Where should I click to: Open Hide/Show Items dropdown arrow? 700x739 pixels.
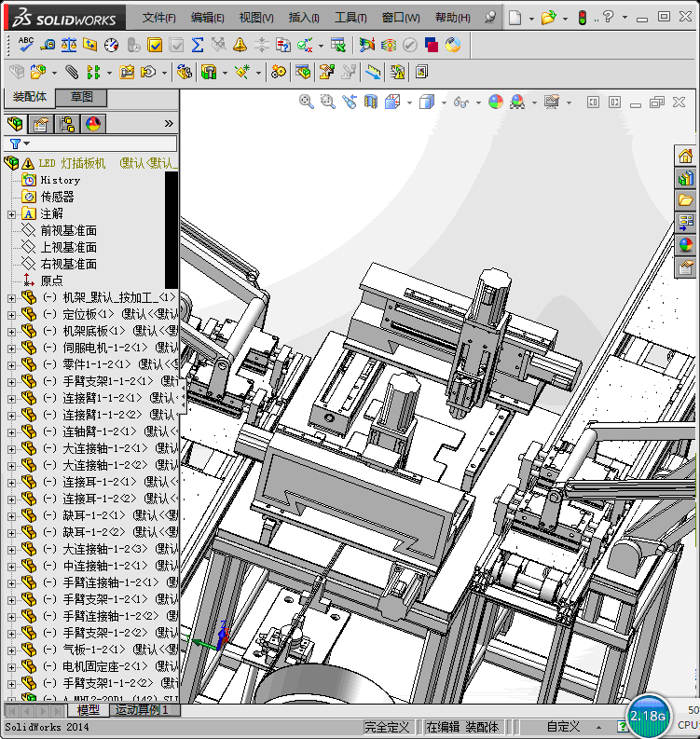(478, 103)
